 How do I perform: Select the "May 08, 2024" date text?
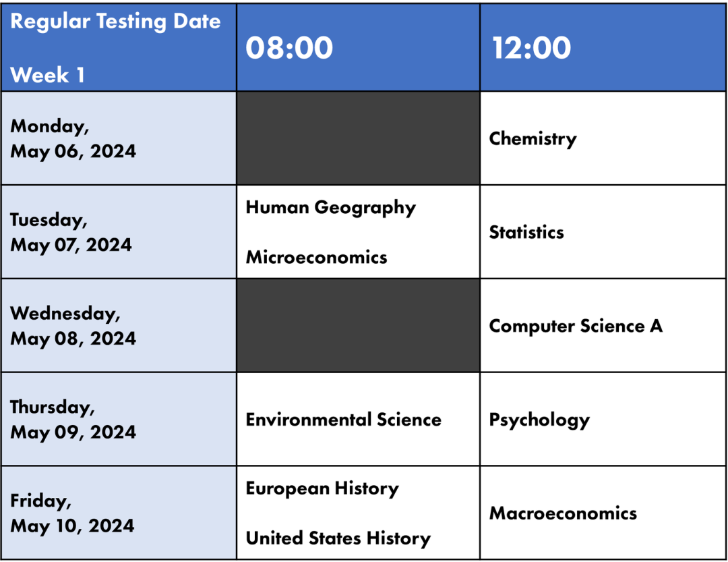click(x=73, y=338)
